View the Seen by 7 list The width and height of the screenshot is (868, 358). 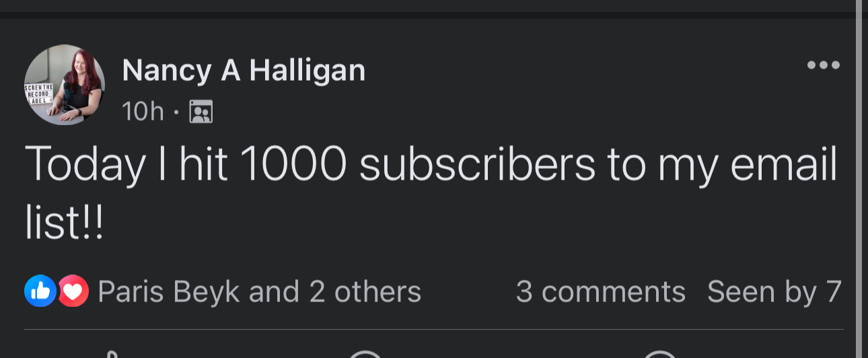click(774, 292)
